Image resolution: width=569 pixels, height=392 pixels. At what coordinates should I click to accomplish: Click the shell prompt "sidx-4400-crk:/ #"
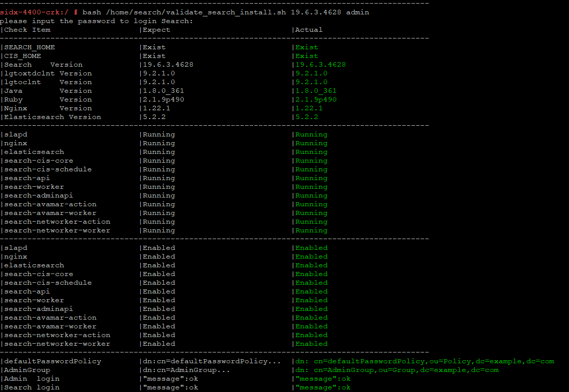point(39,12)
